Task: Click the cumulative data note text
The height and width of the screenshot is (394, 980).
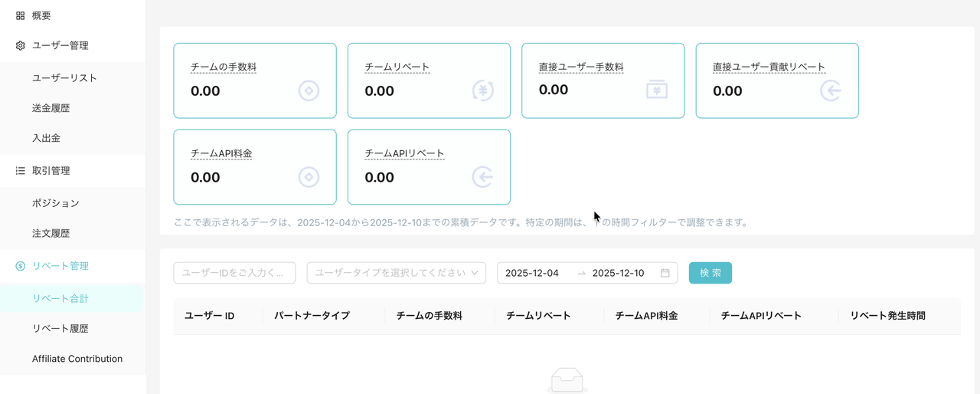Action: [x=461, y=223]
